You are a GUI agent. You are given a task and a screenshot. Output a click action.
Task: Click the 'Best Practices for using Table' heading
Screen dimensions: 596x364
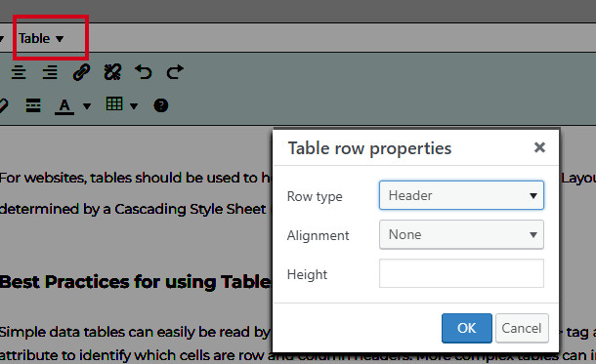136,282
